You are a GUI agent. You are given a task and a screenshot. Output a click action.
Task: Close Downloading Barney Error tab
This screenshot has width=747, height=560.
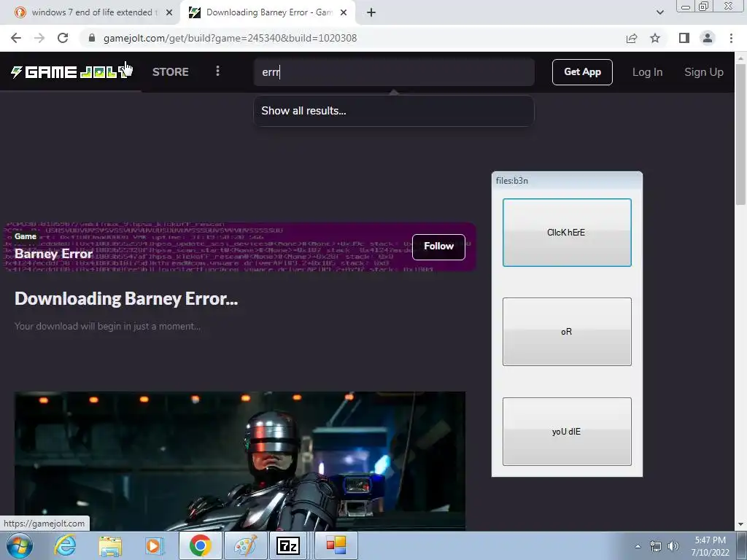(x=344, y=12)
